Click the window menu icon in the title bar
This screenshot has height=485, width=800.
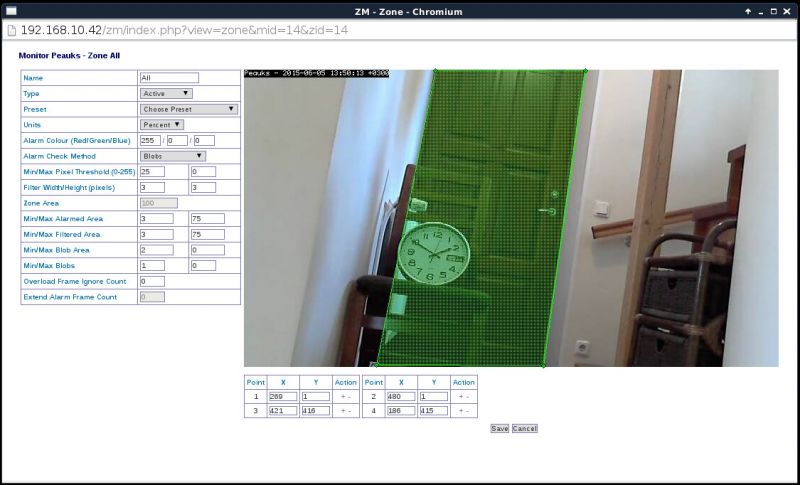[12, 9]
